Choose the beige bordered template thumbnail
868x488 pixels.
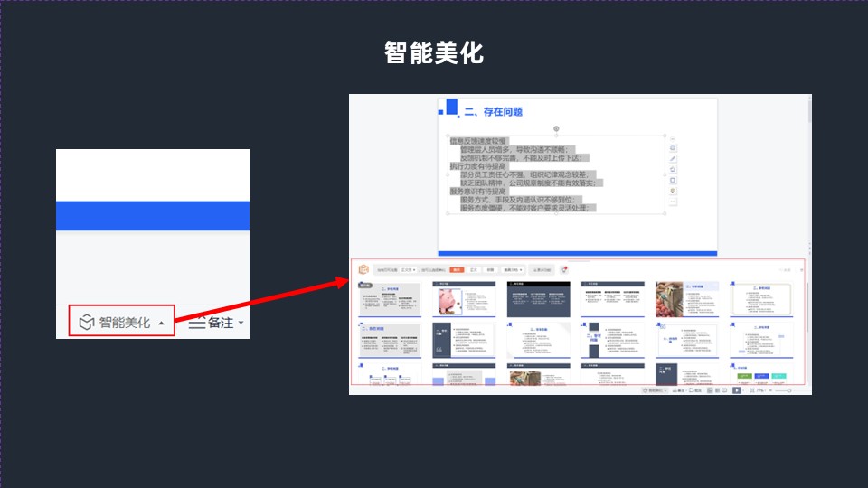(x=761, y=299)
